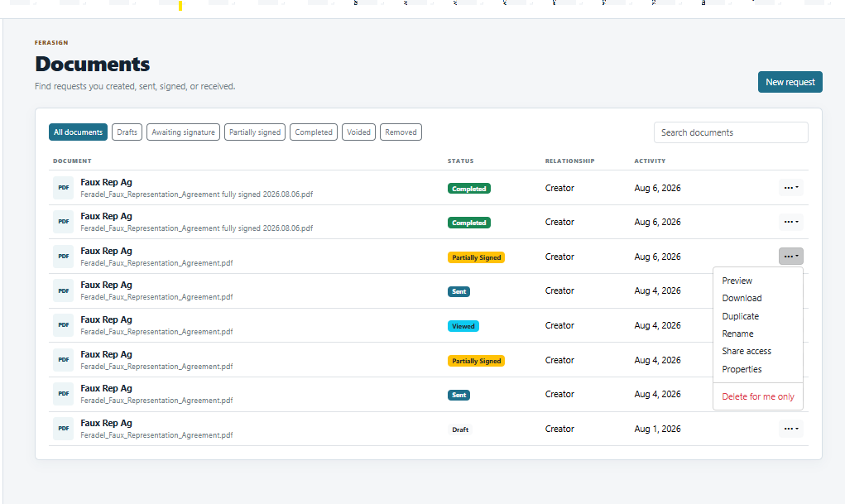Close the actions menu via the highlighted ellipsis button
Screen dimensions: 845x504
(x=790, y=256)
